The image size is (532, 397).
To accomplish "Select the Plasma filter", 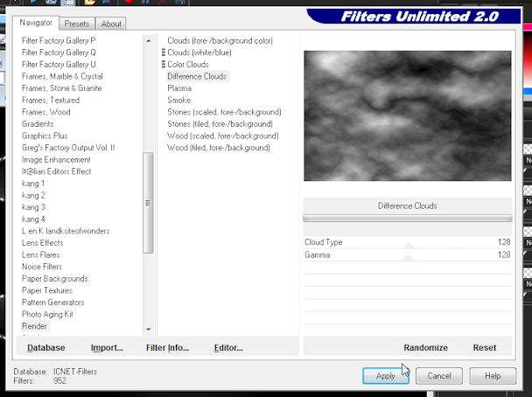I will point(179,88).
